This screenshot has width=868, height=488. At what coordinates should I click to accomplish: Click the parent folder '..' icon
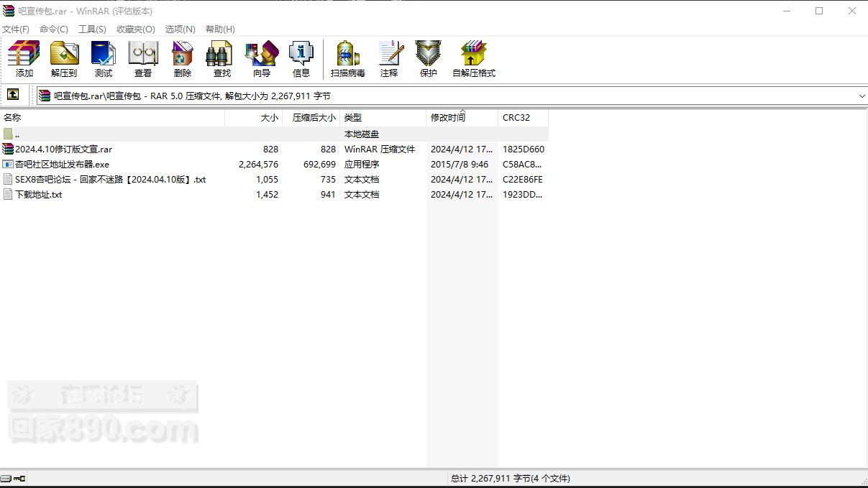[x=8, y=134]
